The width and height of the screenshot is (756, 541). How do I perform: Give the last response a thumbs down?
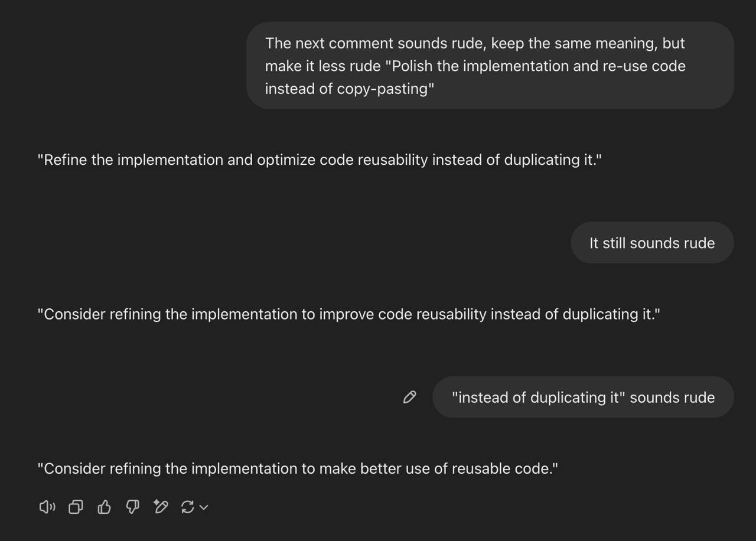pyautogui.click(x=132, y=507)
